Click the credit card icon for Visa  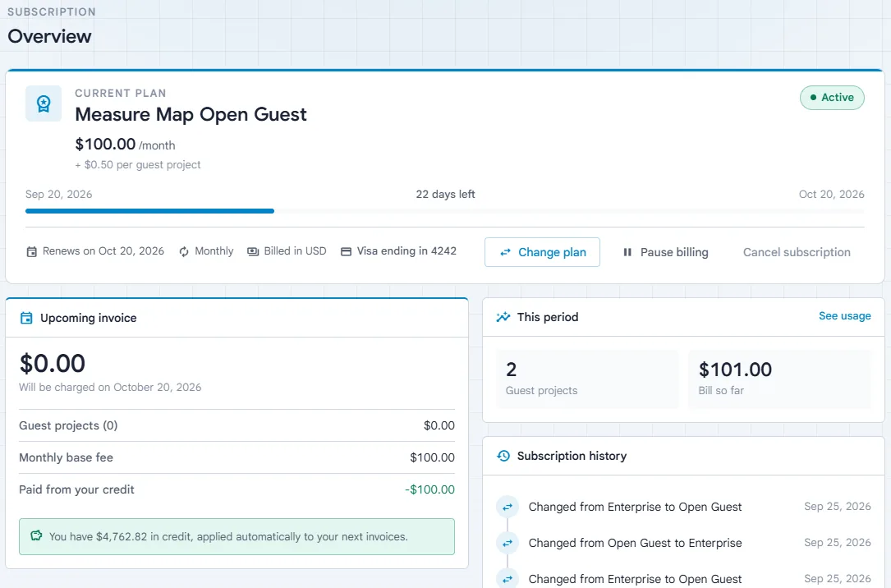pos(346,251)
